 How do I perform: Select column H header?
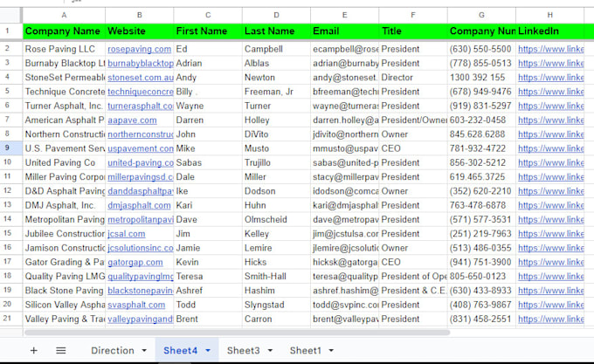click(x=549, y=15)
